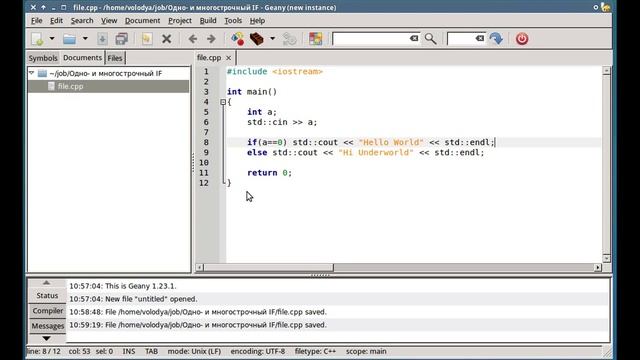Screen dimensions: 640x360
Task: Save the current file toolbar icon
Action: click(x=102, y=39)
